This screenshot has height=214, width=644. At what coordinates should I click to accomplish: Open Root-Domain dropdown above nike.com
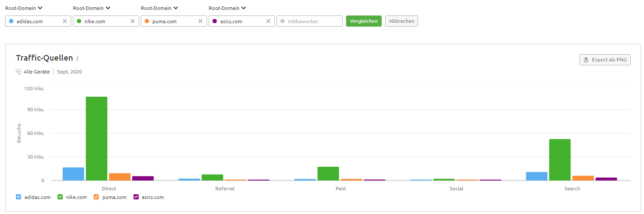click(x=92, y=8)
